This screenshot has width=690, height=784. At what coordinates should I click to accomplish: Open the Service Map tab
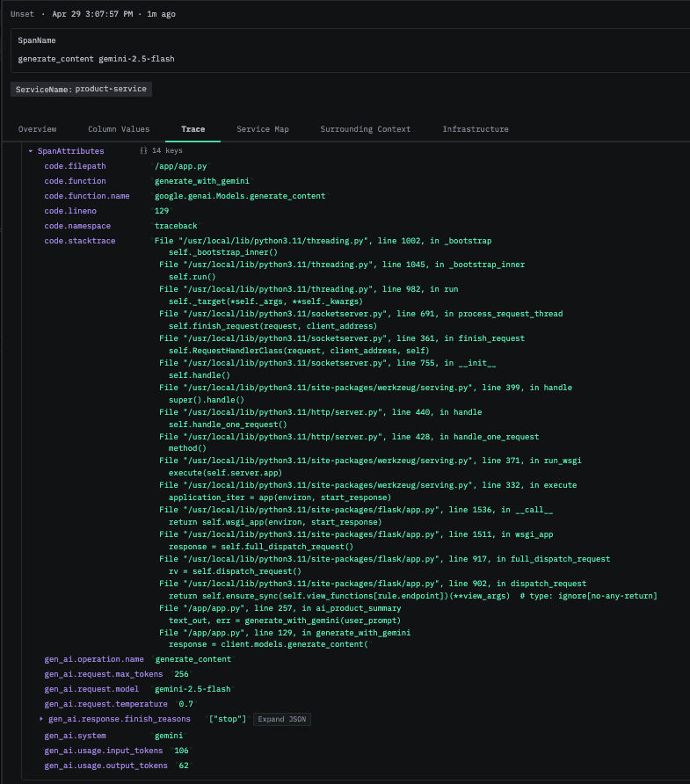(263, 129)
